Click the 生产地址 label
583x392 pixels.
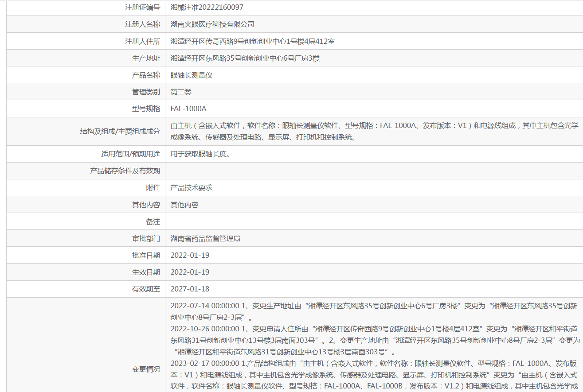pyautogui.click(x=146, y=58)
